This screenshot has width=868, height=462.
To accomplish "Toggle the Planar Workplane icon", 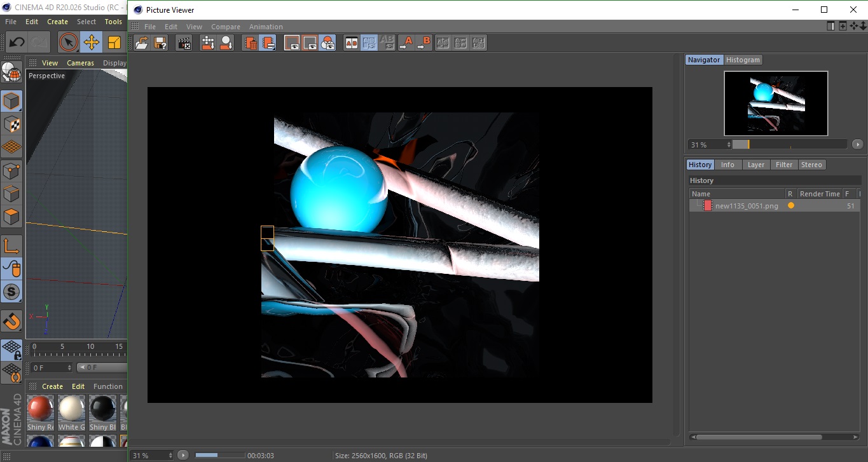I will click(x=11, y=372).
